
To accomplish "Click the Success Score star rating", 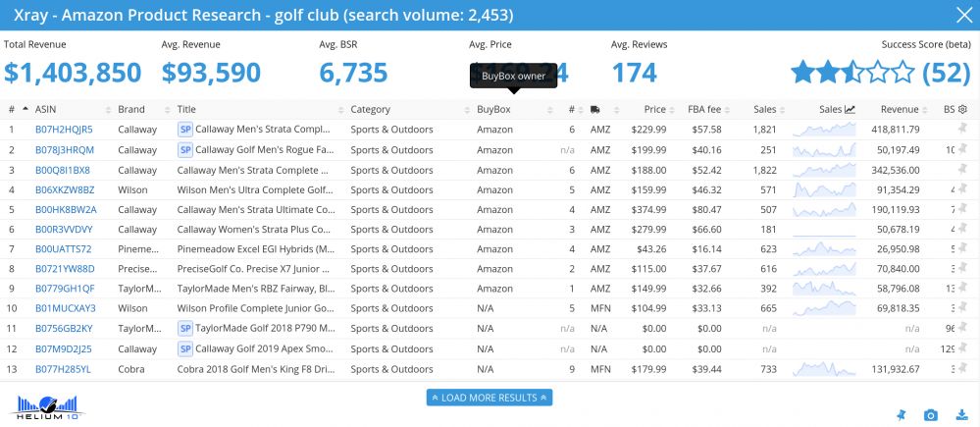I will 853,73.
